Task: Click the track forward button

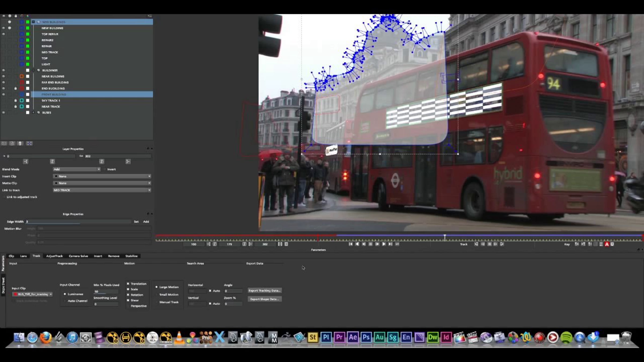Action: click(502, 244)
